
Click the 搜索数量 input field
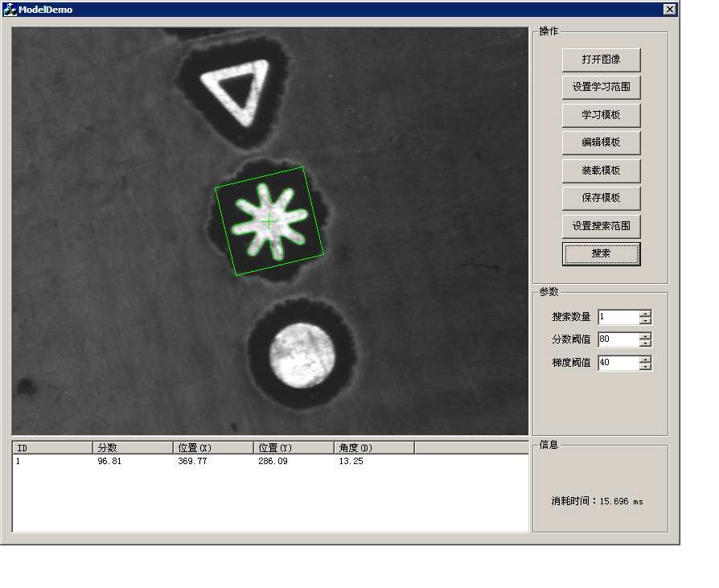tap(618, 317)
